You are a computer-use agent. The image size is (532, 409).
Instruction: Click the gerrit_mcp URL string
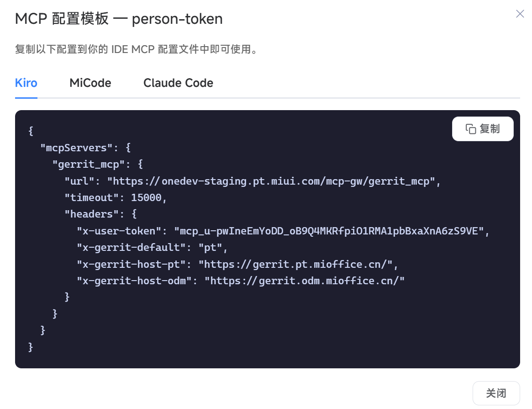pos(271,181)
